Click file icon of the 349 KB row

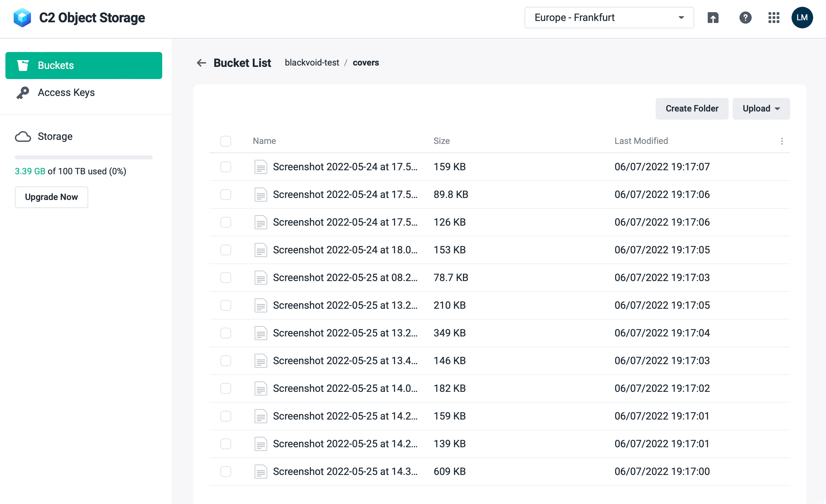pos(261,333)
